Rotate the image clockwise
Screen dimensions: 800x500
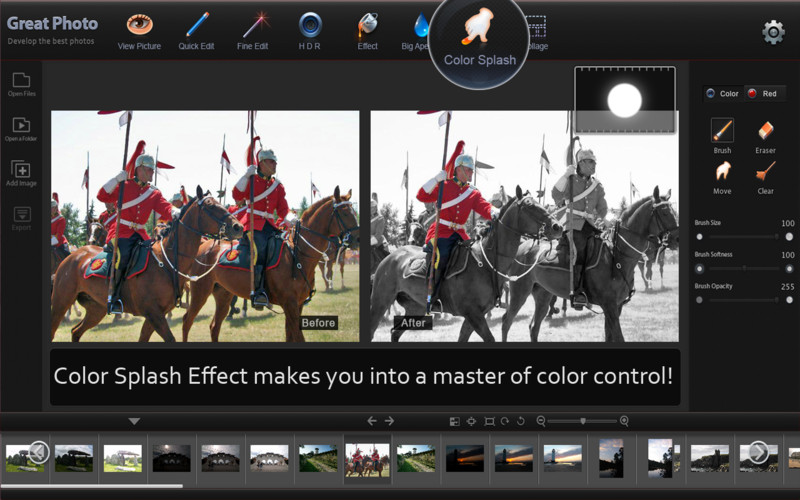(x=505, y=421)
